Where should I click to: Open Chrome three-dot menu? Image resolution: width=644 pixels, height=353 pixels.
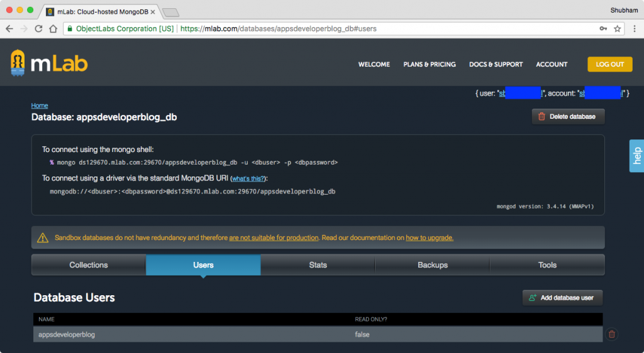[x=634, y=29]
